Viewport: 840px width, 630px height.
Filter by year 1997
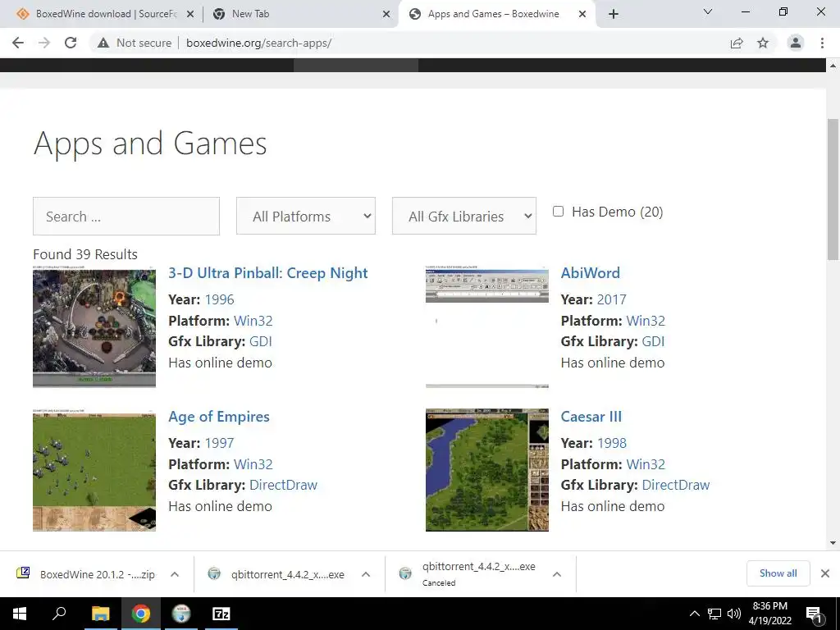pyautogui.click(x=219, y=443)
